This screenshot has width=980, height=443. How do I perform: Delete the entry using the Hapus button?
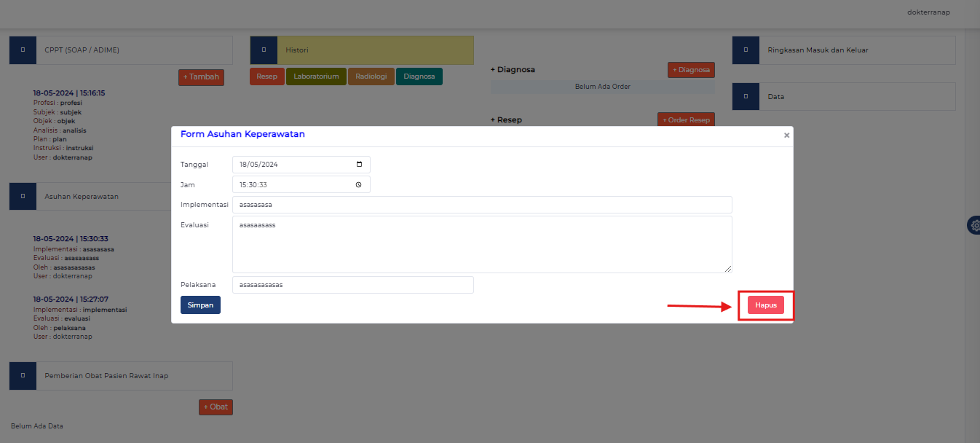point(765,305)
